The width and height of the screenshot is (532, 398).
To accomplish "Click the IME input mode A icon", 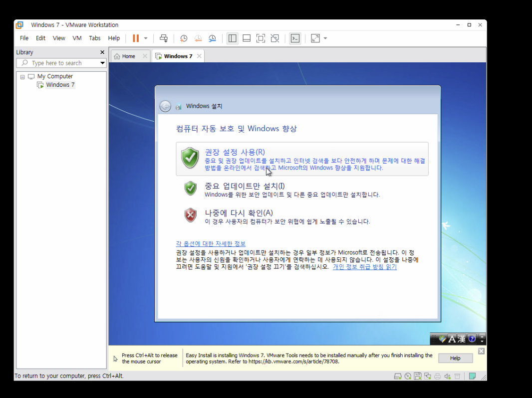I will 452,339.
